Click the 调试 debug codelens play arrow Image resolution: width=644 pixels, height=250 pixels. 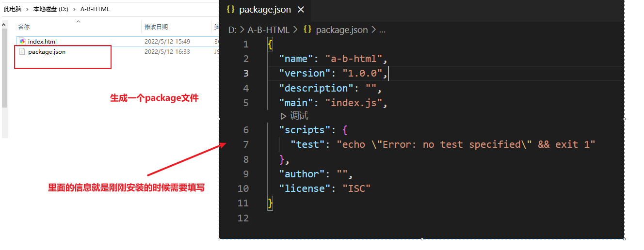pyautogui.click(x=283, y=116)
